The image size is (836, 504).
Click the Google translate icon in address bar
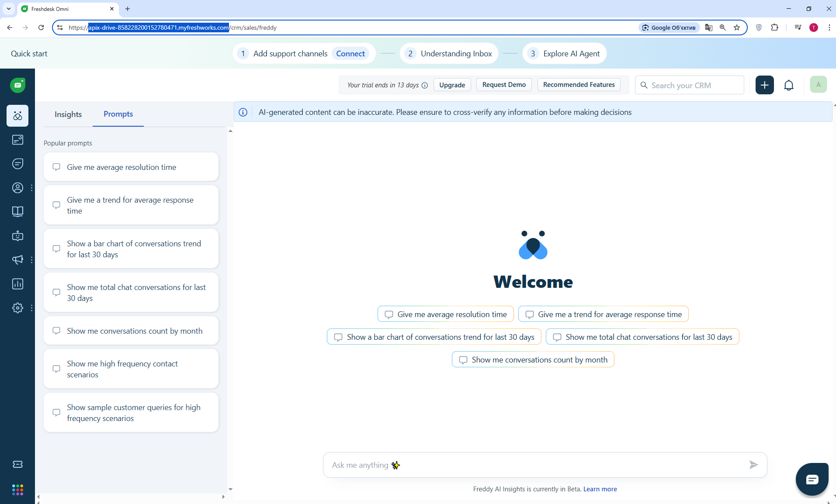click(x=709, y=28)
